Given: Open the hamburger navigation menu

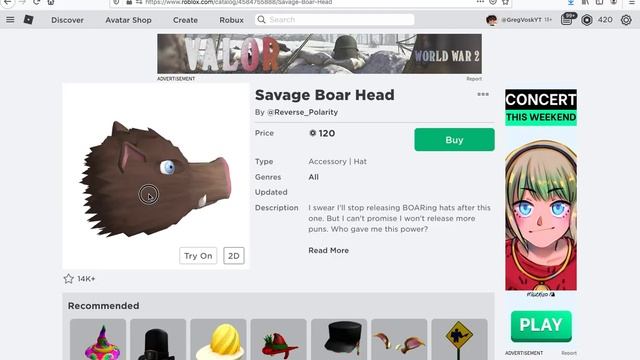Looking at the screenshot, I should click(x=10, y=20).
